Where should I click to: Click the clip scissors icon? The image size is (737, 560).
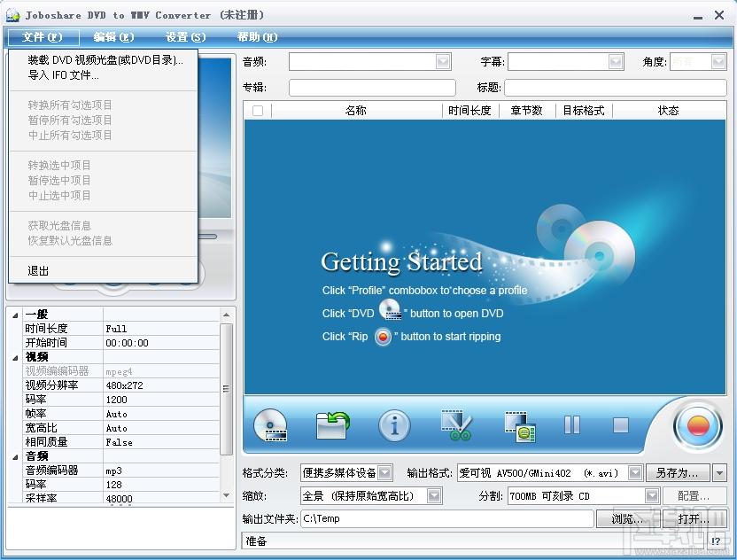point(456,425)
